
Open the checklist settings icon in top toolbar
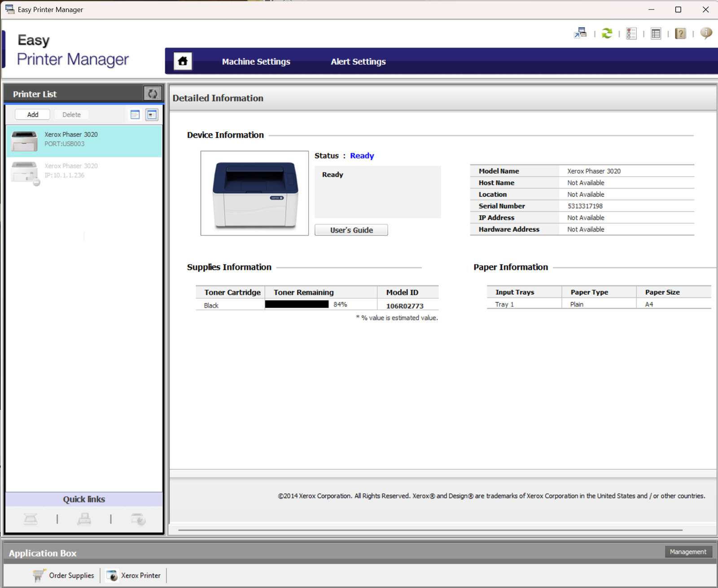tap(631, 33)
